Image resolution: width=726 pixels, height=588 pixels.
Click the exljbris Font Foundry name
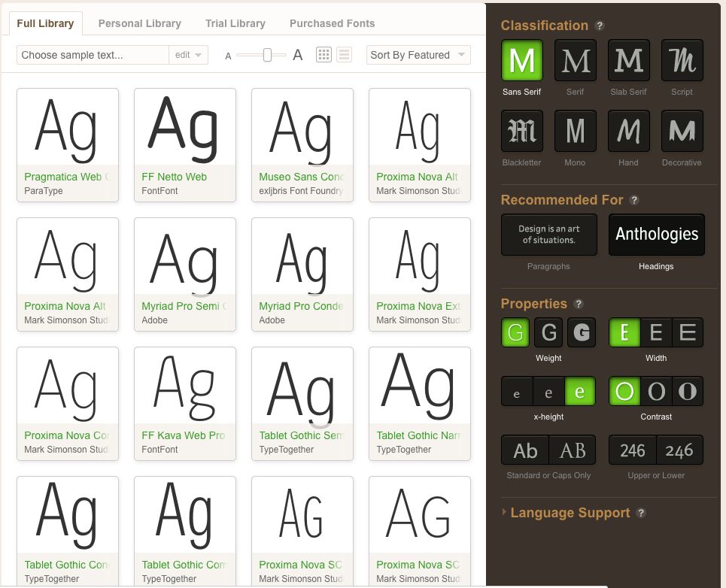301,190
